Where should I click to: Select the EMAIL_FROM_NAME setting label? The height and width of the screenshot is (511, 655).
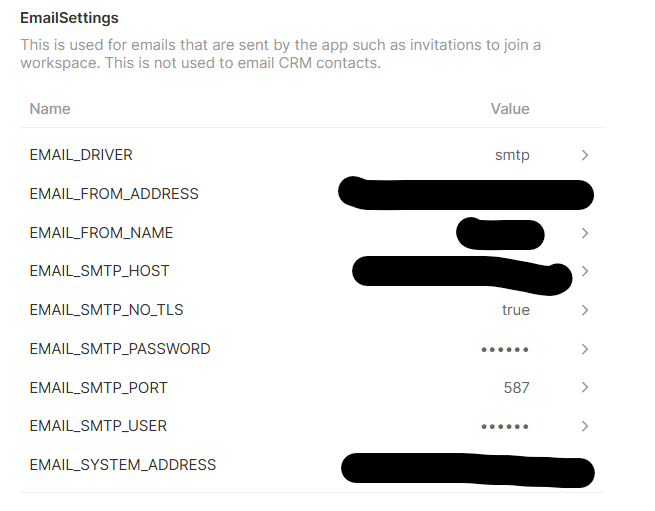tap(101, 233)
